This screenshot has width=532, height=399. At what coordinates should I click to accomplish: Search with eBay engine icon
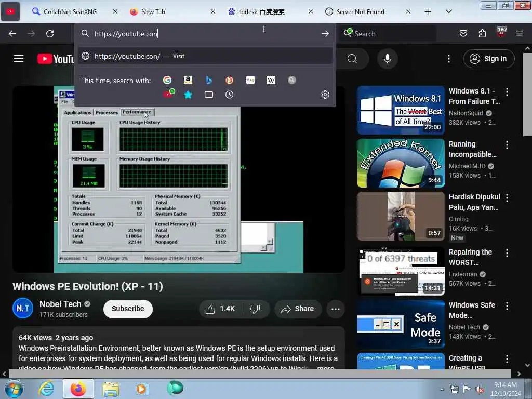tap(250, 80)
